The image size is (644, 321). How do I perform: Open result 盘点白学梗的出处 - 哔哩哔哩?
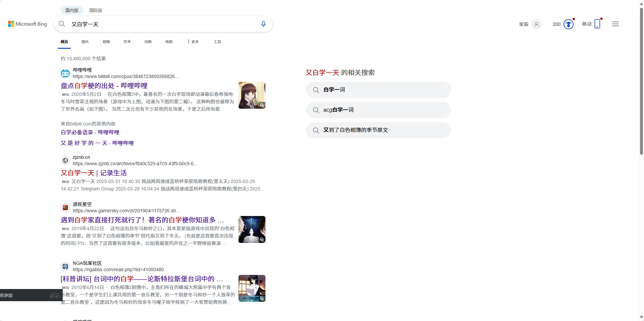tap(104, 86)
